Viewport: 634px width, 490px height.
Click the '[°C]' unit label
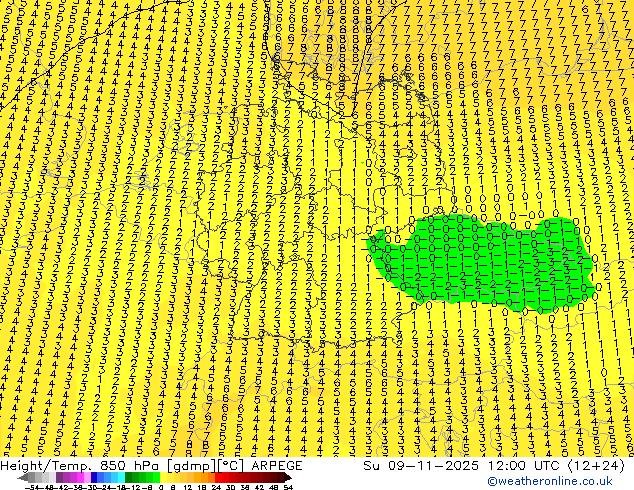tap(231, 466)
